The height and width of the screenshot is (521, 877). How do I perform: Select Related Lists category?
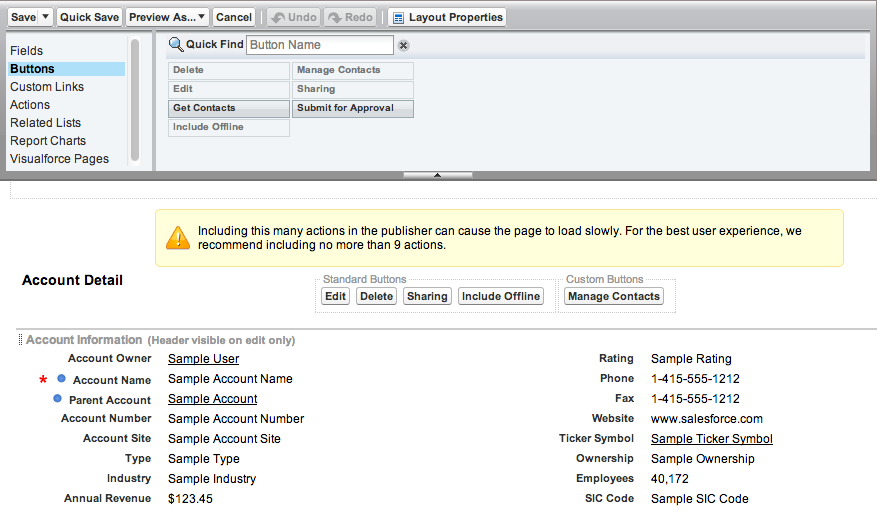(x=45, y=122)
